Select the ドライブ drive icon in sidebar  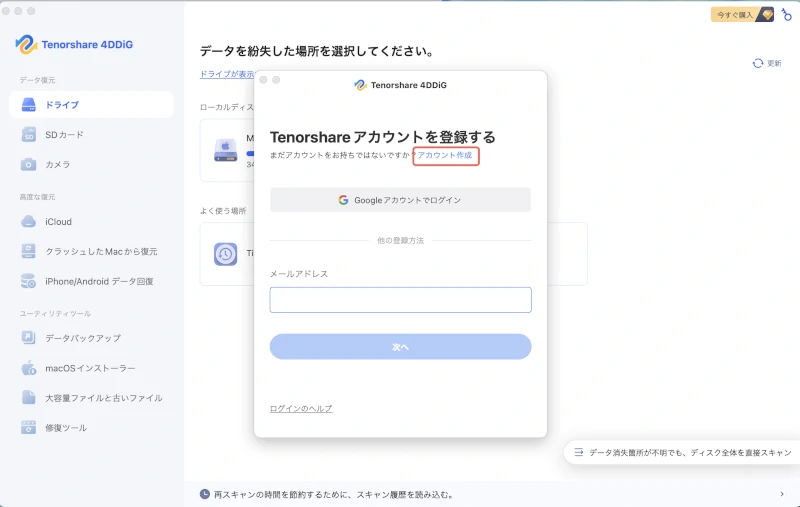click(29, 105)
